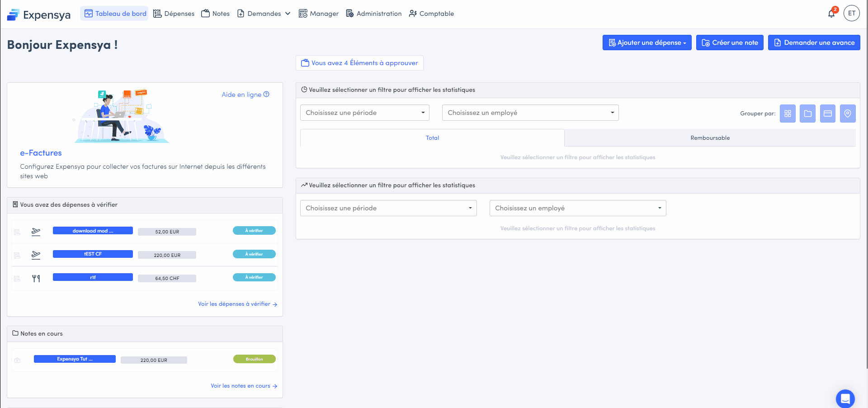868x408 pixels.
Task: Open the Expensya Tut note
Action: (x=75, y=359)
